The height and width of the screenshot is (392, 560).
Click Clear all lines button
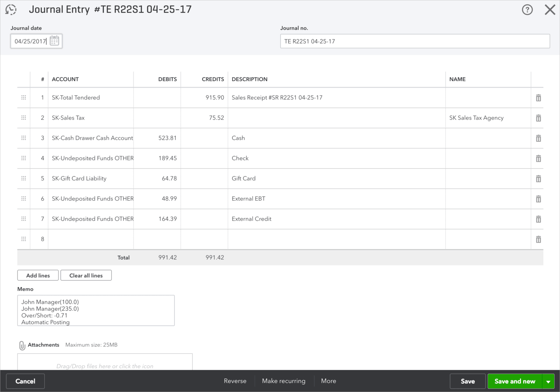[86, 275]
